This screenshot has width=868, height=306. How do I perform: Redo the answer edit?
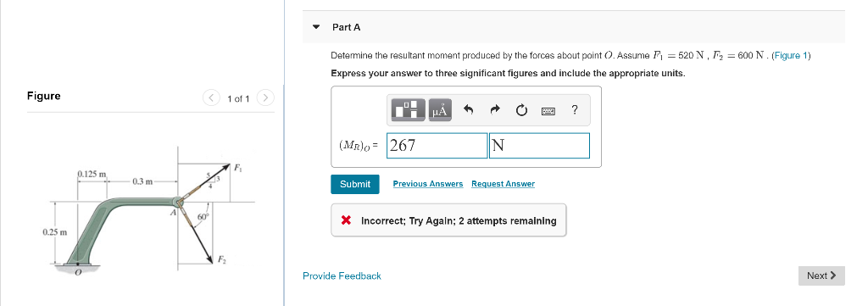[x=495, y=110]
